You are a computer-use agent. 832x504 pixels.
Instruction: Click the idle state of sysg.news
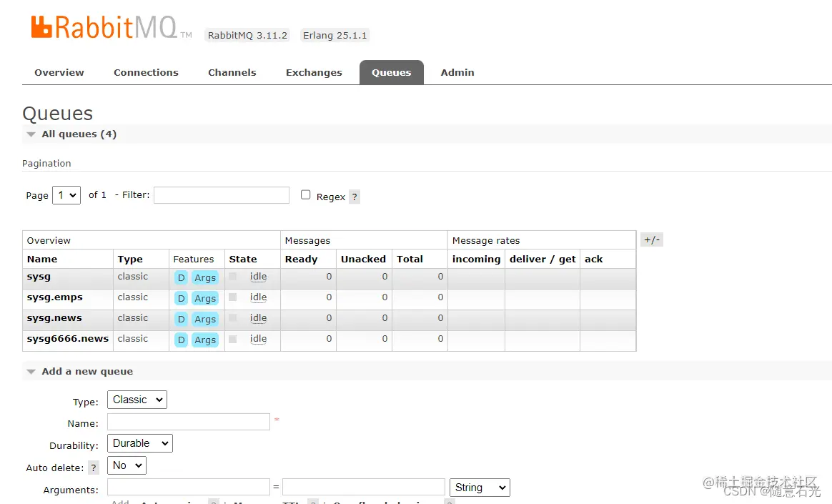tap(259, 318)
